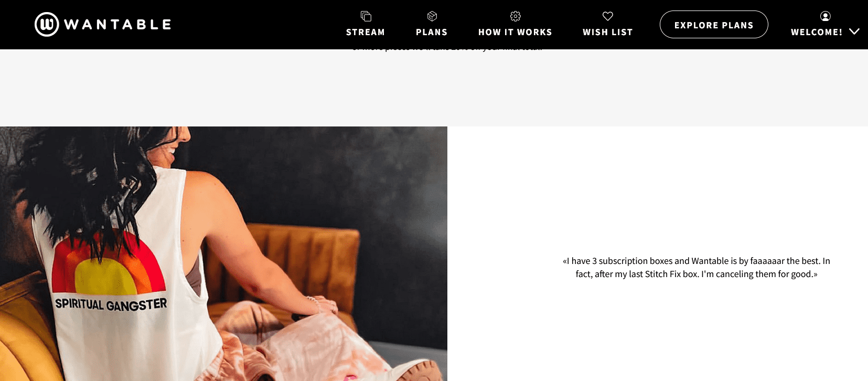Click the circular Wantable W logo
The width and height of the screenshot is (868, 381).
click(x=47, y=24)
